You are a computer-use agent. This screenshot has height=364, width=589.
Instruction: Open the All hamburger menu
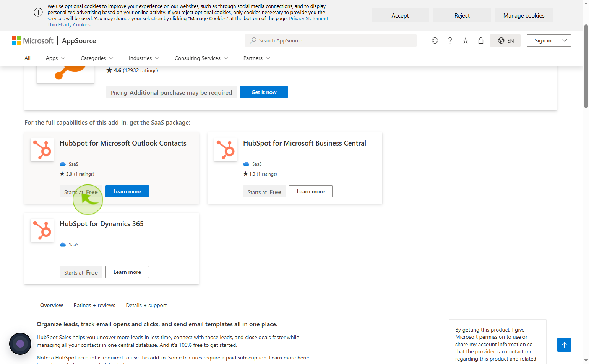pyautogui.click(x=23, y=58)
